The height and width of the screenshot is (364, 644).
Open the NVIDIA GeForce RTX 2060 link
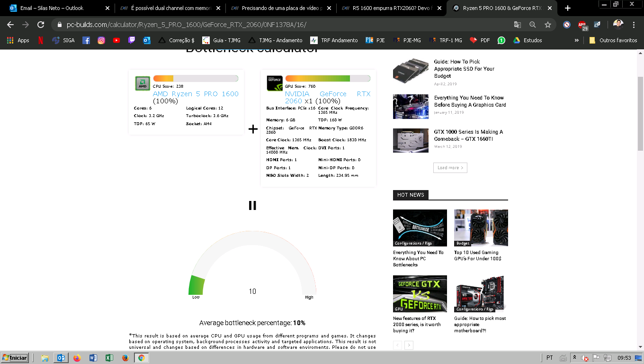327,97
